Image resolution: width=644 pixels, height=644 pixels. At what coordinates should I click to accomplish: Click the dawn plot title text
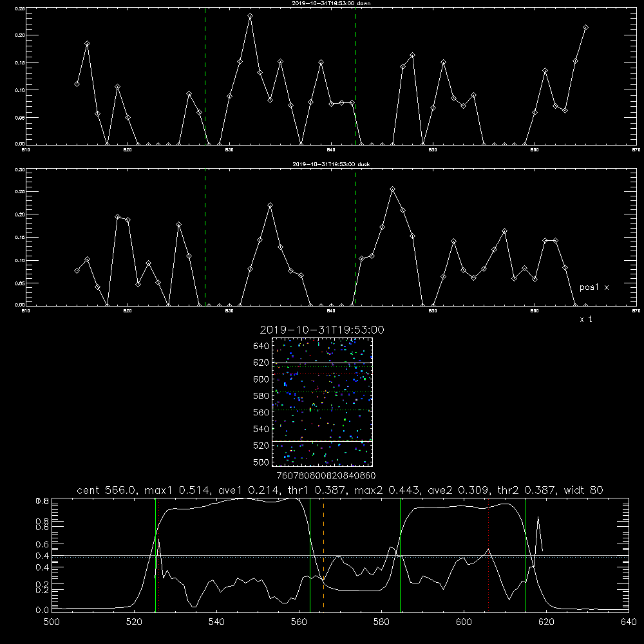pos(331,3)
